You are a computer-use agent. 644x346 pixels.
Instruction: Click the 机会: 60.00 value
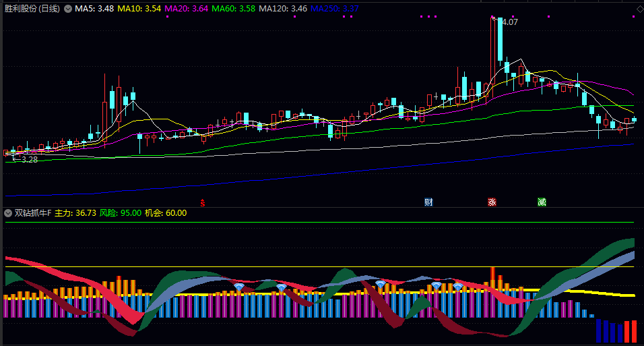(x=166, y=213)
